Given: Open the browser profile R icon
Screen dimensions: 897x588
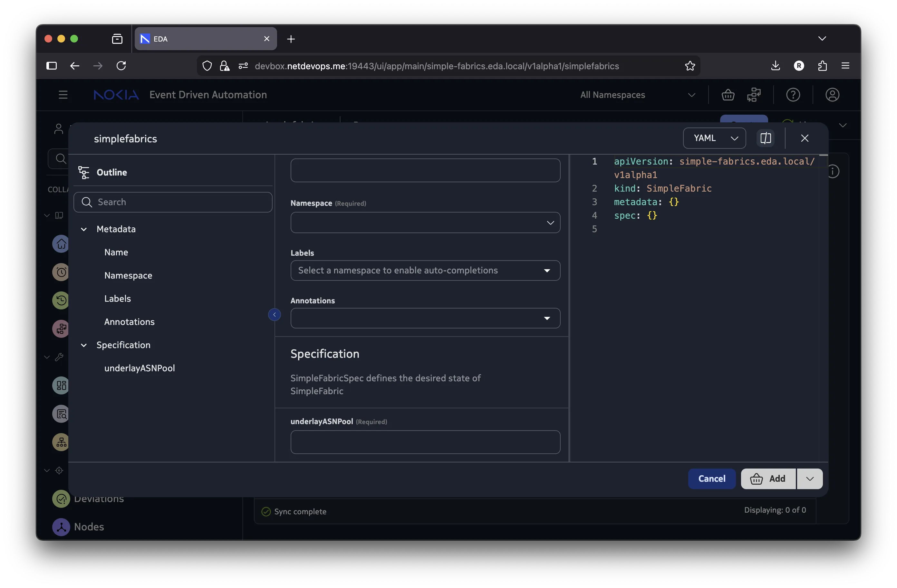Looking at the screenshot, I should point(799,66).
